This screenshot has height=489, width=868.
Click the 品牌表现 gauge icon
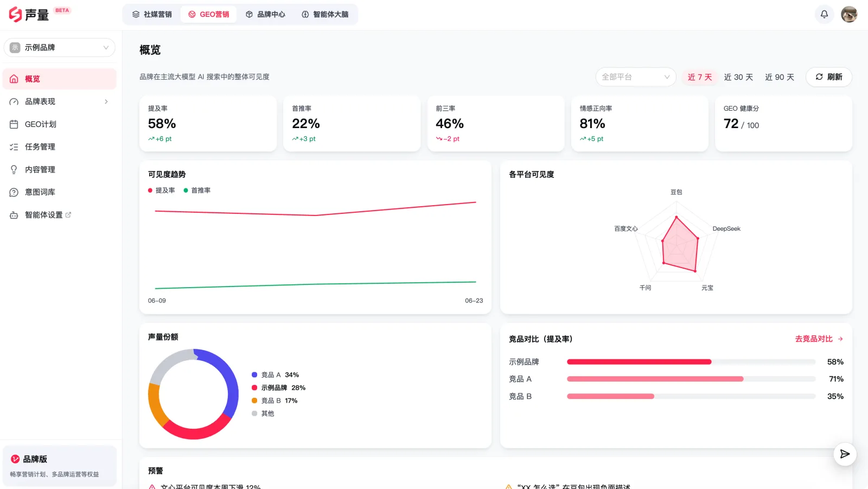[14, 101]
